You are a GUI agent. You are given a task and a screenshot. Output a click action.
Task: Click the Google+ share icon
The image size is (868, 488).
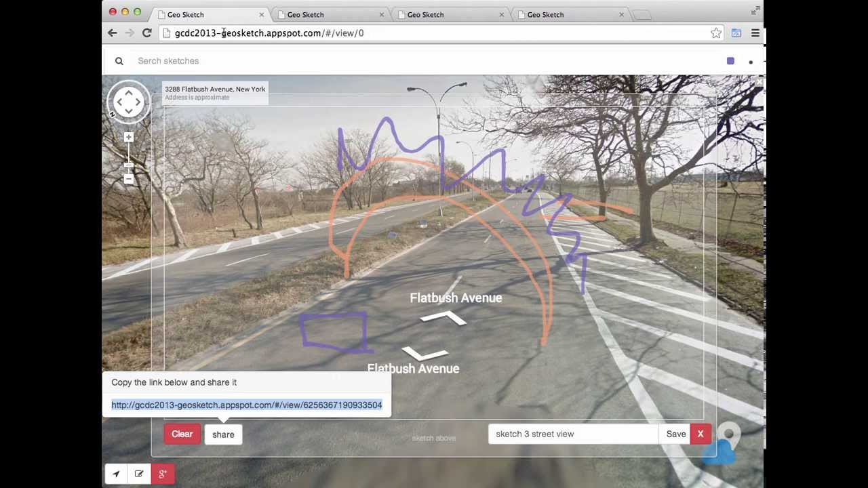[x=163, y=474]
